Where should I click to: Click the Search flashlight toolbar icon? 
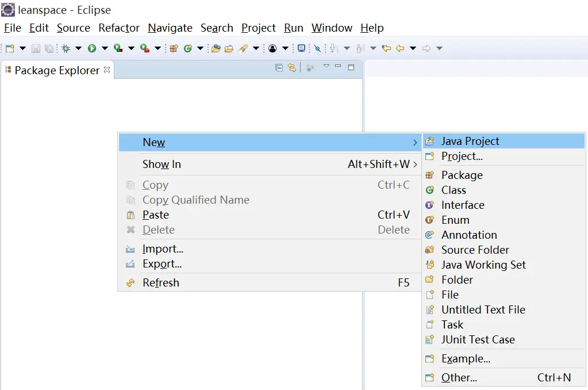pyautogui.click(x=243, y=48)
